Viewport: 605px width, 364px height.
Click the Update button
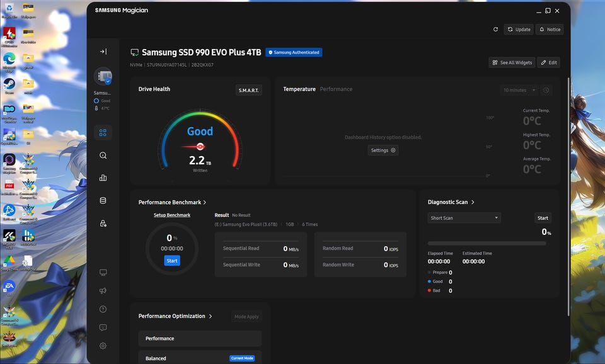coord(519,30)
